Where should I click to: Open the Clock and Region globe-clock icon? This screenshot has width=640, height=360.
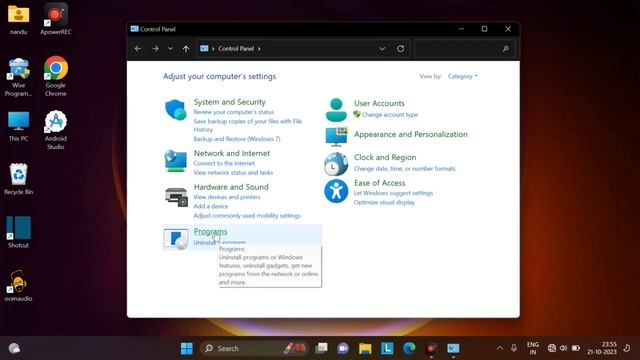(336, 164)
